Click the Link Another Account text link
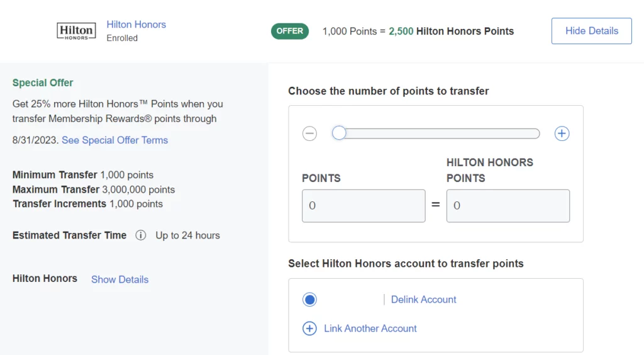This screenshot has width=644, height=355. click(370, 329)
